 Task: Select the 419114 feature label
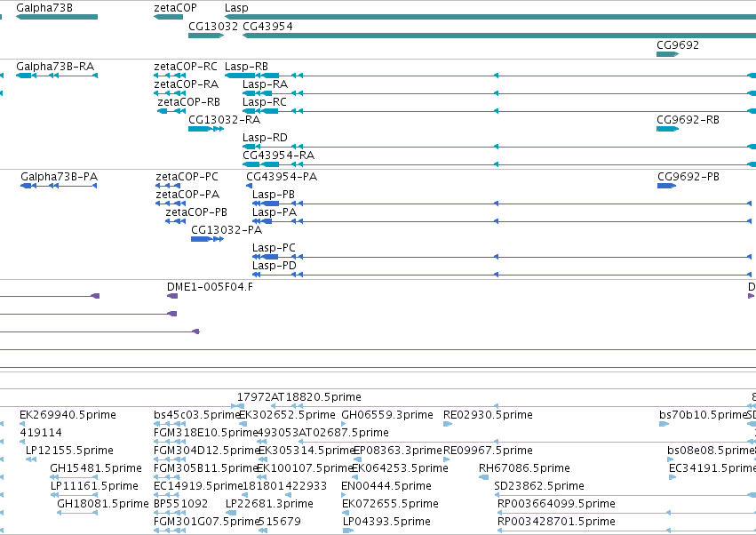41,433
